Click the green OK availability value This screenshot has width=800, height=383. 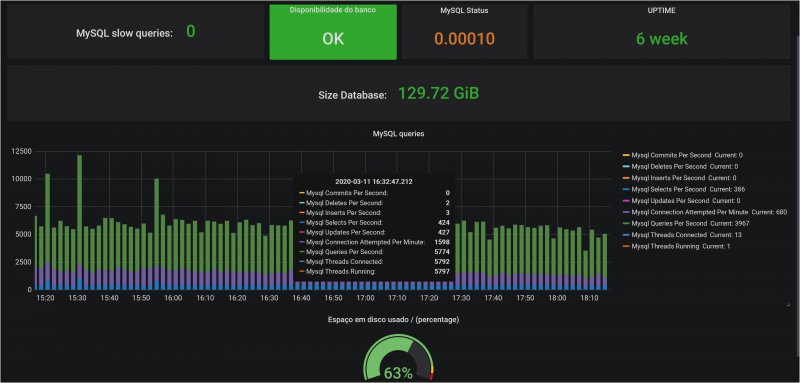coord(333,39)
